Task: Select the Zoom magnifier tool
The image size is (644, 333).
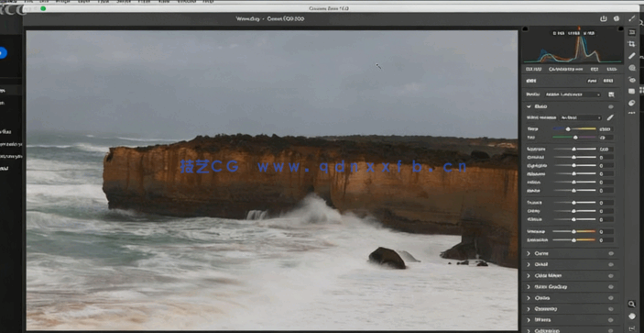Action: (632, 305)
